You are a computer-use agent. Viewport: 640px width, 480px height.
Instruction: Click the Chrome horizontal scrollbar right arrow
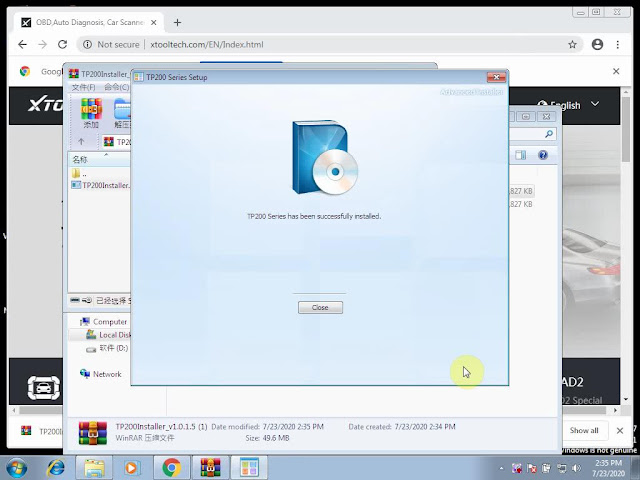[x=616, y=409]
